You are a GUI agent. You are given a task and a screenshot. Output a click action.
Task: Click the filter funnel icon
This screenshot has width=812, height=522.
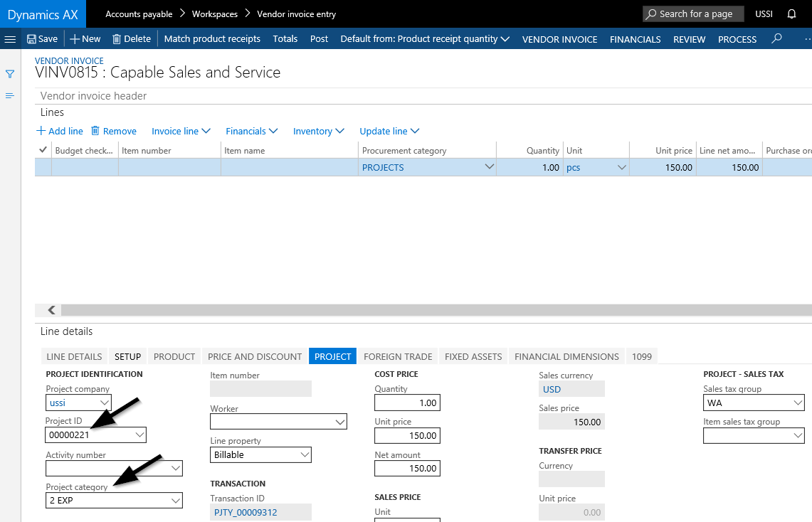(10, 74)
